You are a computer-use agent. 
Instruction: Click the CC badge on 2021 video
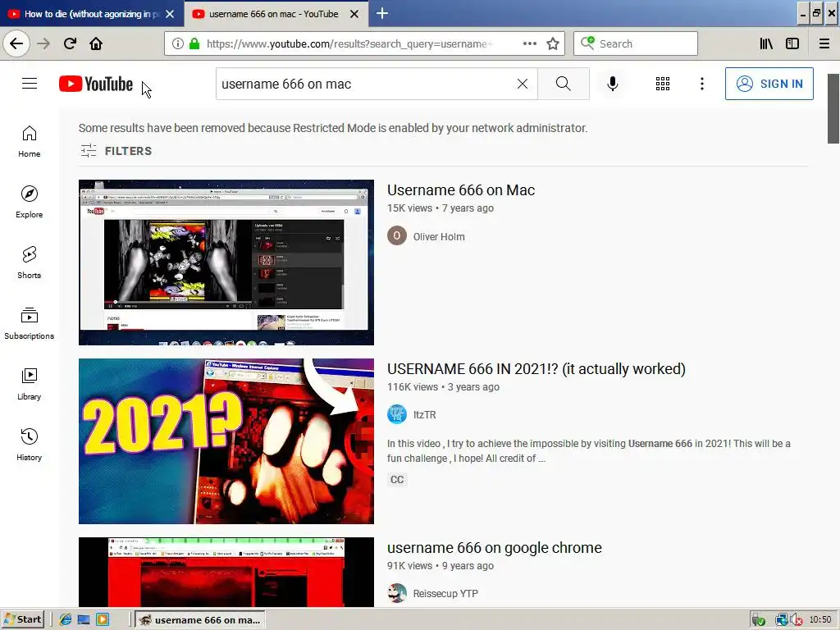[x=397, y=479]
